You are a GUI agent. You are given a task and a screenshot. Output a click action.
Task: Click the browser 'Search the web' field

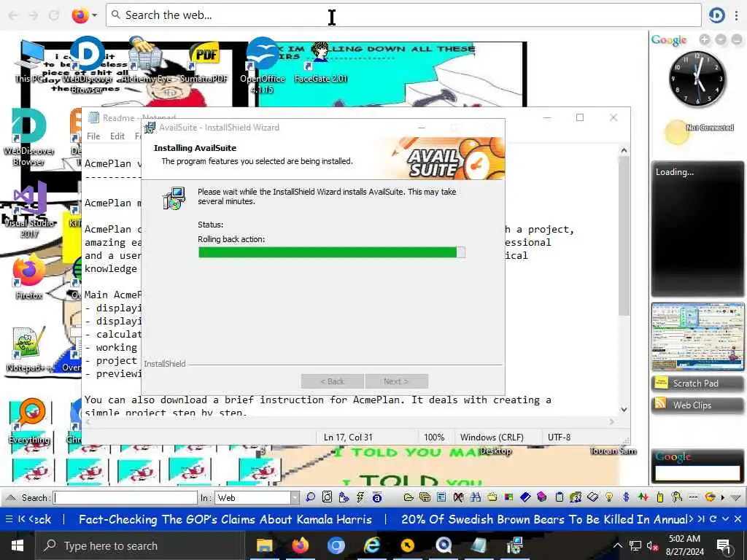click(x=403, y=15)
